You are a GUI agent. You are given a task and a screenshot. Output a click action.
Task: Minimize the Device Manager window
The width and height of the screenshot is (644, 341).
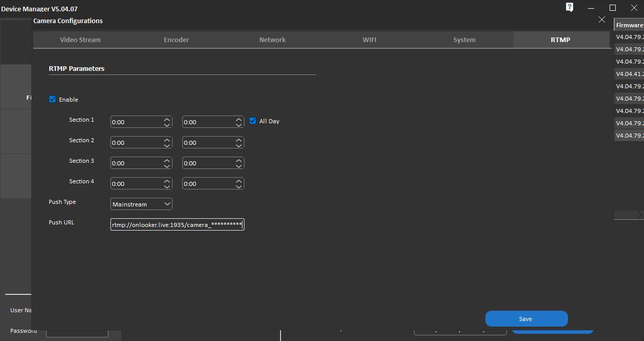(x=592, y=8)
